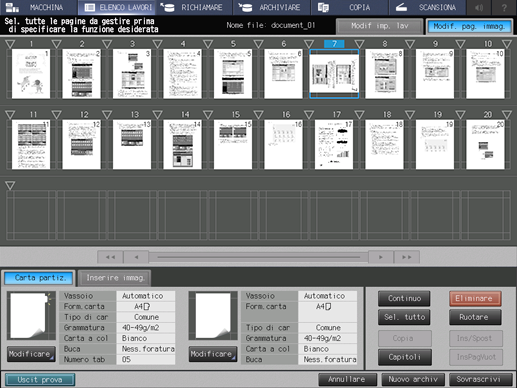Click Modif imp. lav button

(379, 26)
